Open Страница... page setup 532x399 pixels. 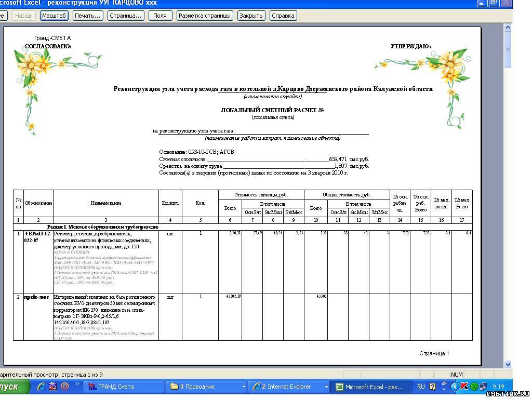tap(126, 16)
